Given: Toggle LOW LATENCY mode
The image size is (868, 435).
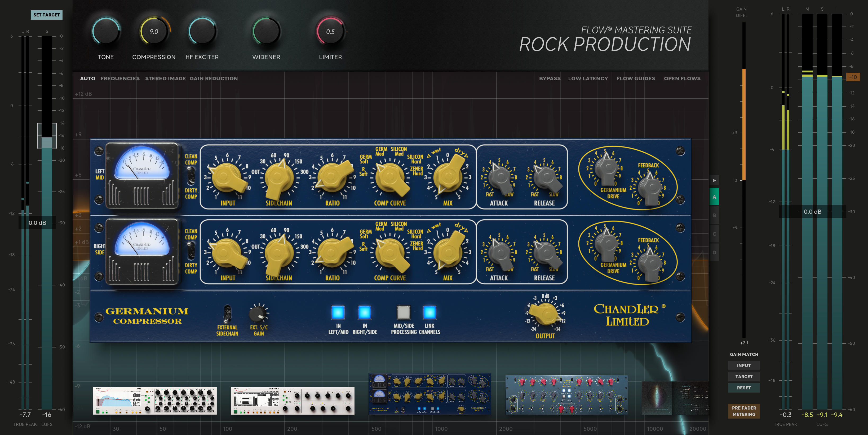Looking at the screenshot, I should [x=588, y=79].
